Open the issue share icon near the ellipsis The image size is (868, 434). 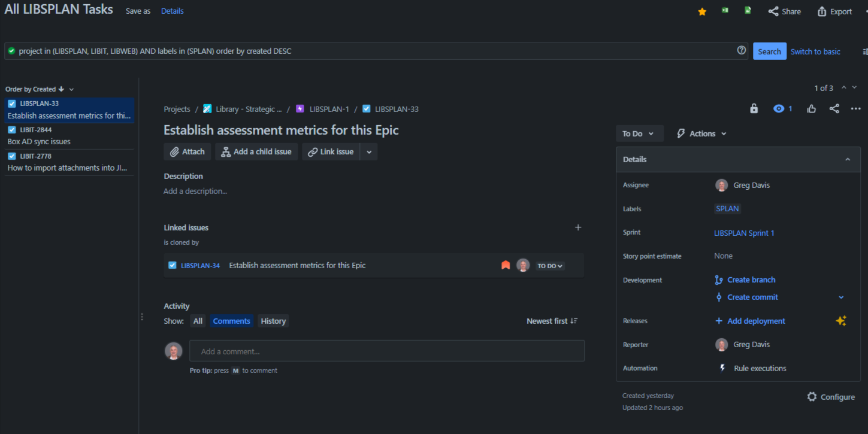click(x=834, y=108)
